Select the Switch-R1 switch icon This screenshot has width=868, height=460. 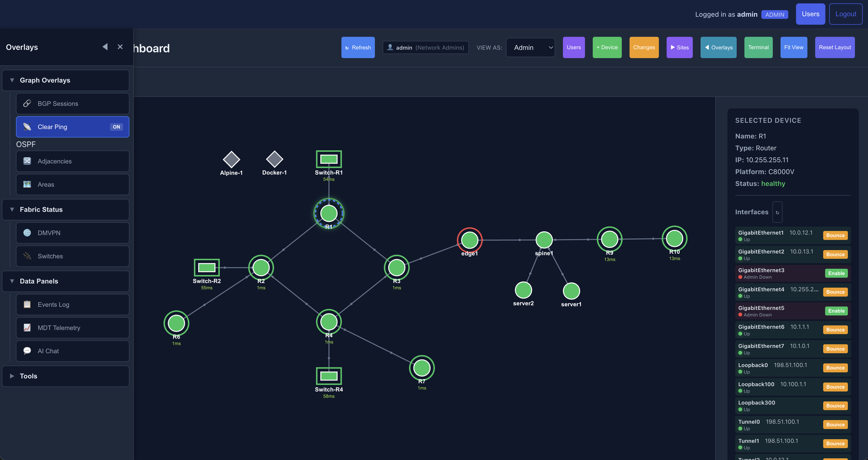point(329,159)
